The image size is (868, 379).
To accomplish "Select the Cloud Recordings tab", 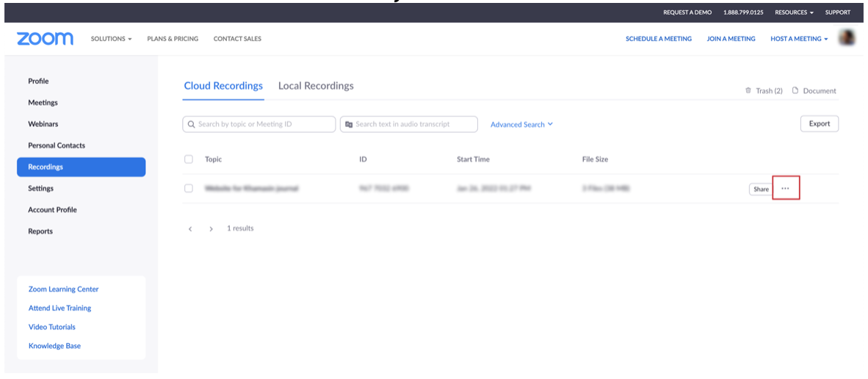I will (223, 86).
